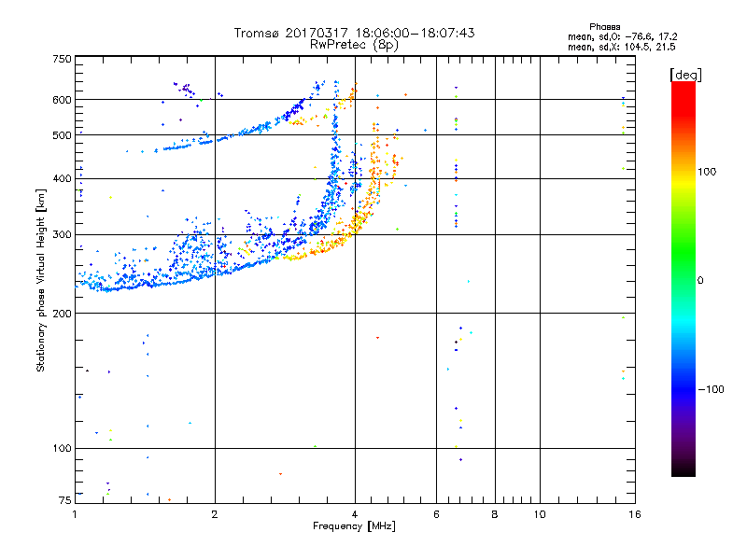This screenshot has height=560, width=747.
Task: Click the y-axis tick label '400'
Action: coord(63,178)
